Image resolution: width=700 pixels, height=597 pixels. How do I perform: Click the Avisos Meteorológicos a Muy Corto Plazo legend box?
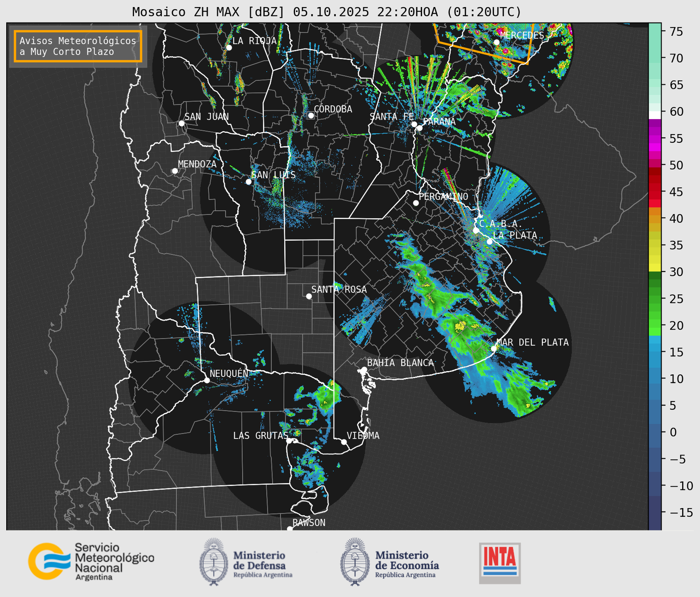(78, 46)
